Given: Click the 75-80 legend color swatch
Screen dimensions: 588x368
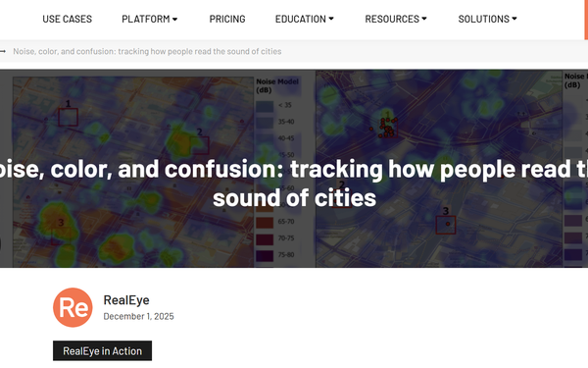Looking at the screenshot, I should tap(265, 255).
